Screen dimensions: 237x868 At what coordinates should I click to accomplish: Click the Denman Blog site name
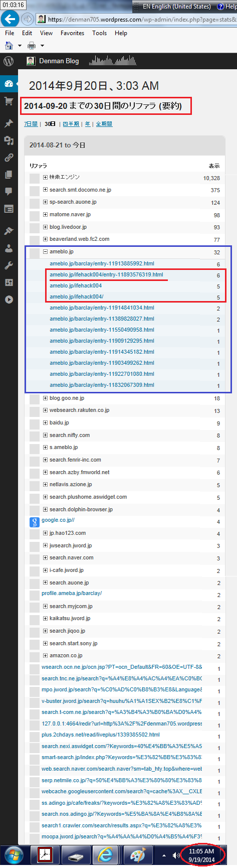coord(59,61)
